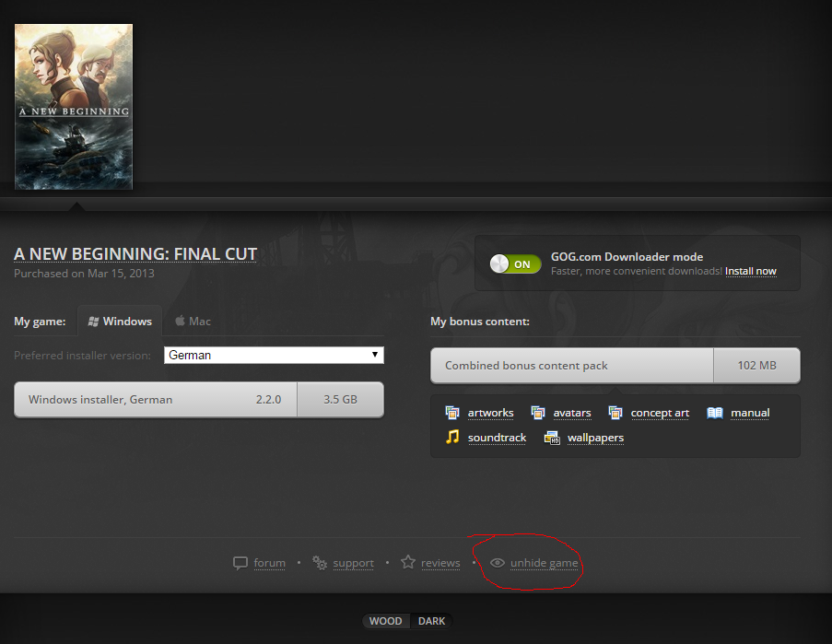Viewport: 832px width, 644px height.
Task: Click the A New Beginning: Final Cut title
Action: pos(135,254)
